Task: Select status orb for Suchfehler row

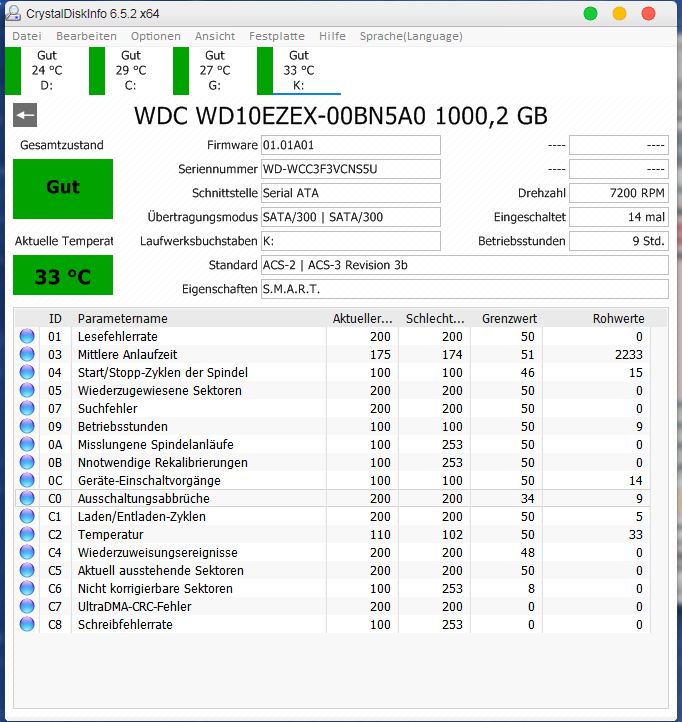Action: (x=27, y=408)
